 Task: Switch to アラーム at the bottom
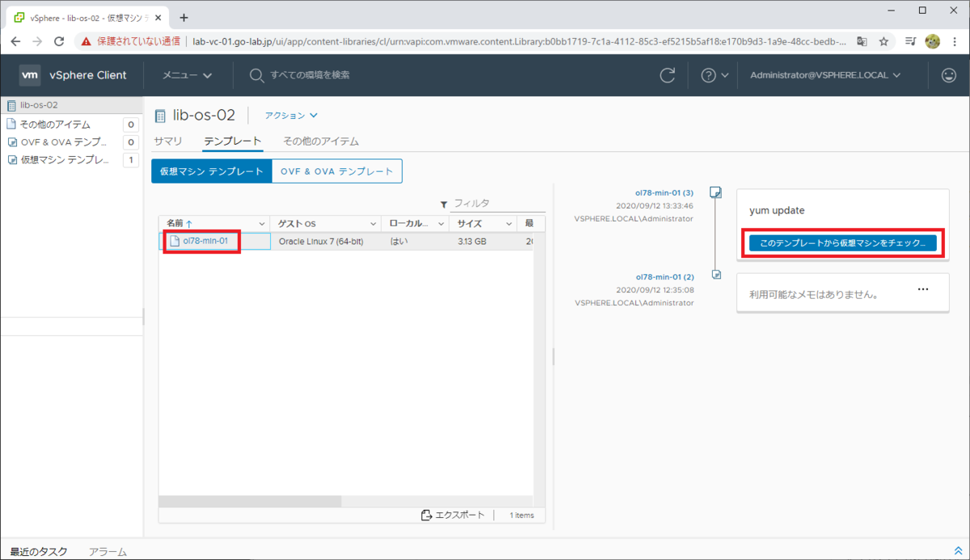click(x=108, y=551)
